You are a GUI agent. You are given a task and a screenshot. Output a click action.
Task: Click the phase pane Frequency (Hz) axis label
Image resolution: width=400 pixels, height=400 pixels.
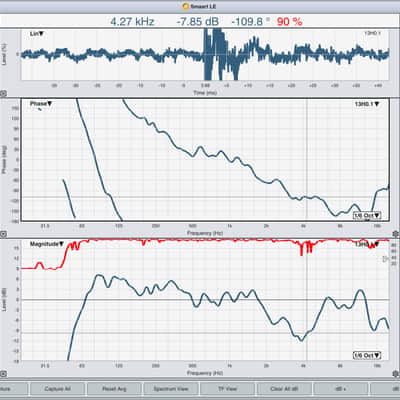(x=205, y=233)
